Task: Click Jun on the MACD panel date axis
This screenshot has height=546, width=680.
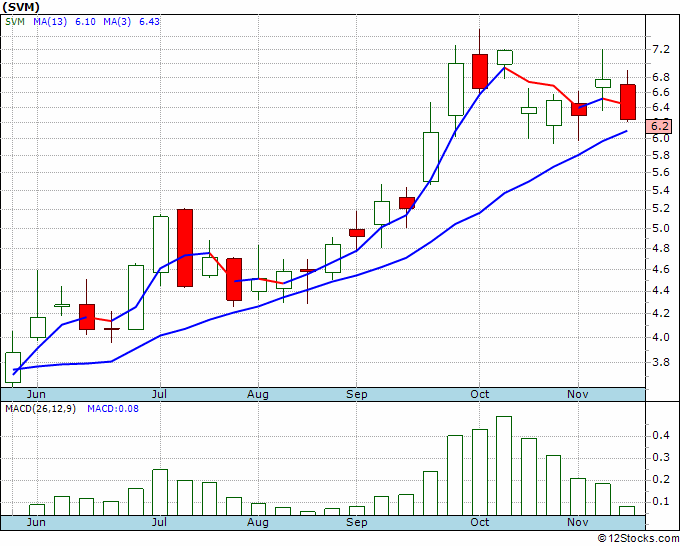Action: [36, 522]
